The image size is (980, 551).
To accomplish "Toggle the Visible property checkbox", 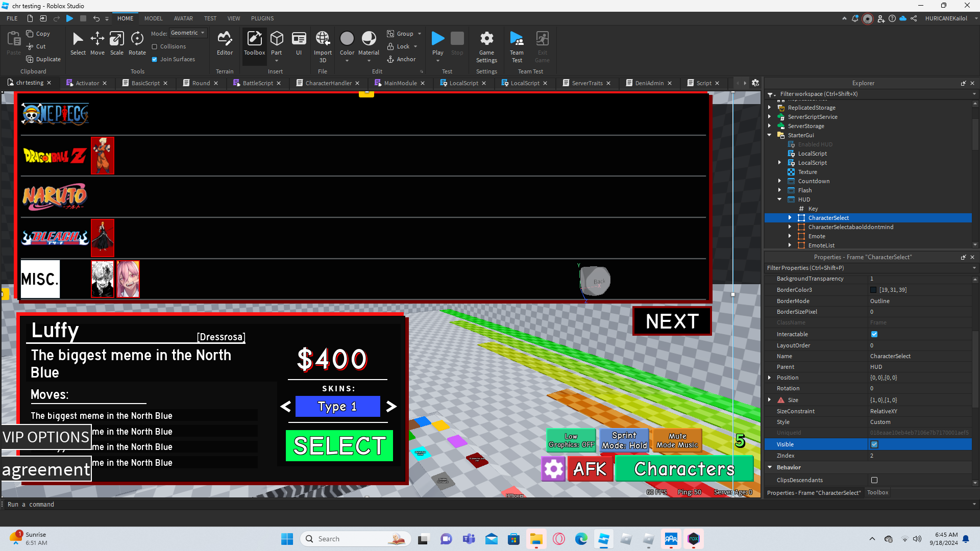I will (874, 444).
